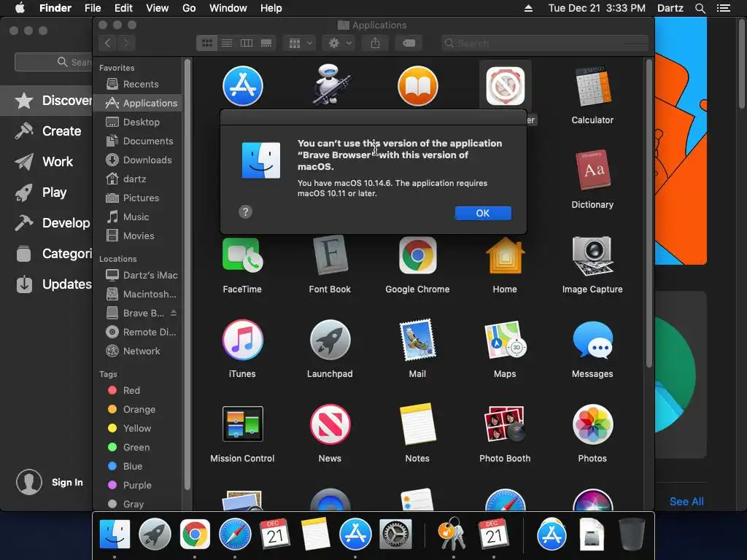Screen dimensions: 747x560
Task: Switch Finder to list view
Action: tap(227, 43)
